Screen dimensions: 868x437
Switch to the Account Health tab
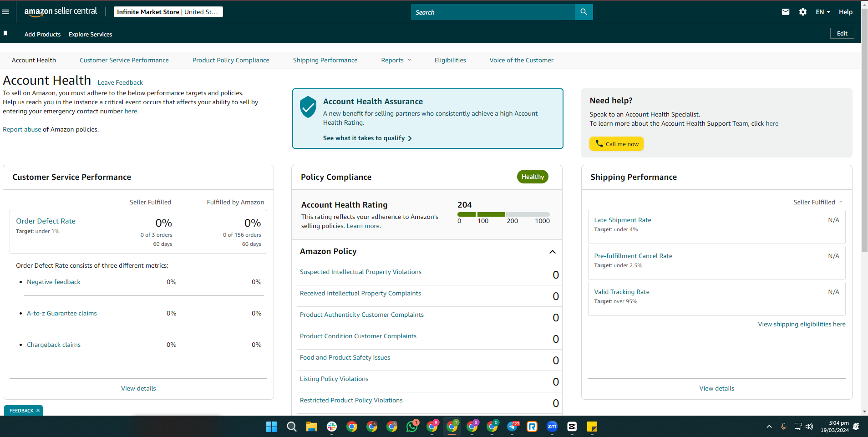[x=34, y=60]
